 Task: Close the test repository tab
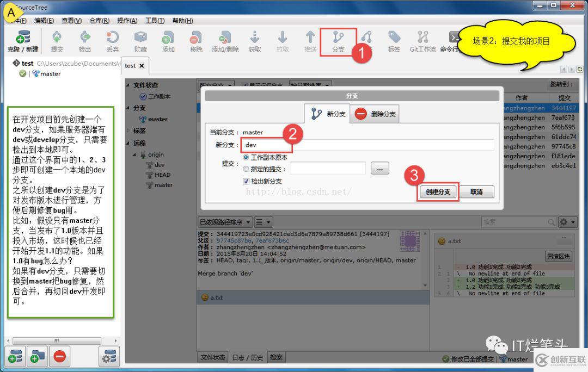[142, 66]
